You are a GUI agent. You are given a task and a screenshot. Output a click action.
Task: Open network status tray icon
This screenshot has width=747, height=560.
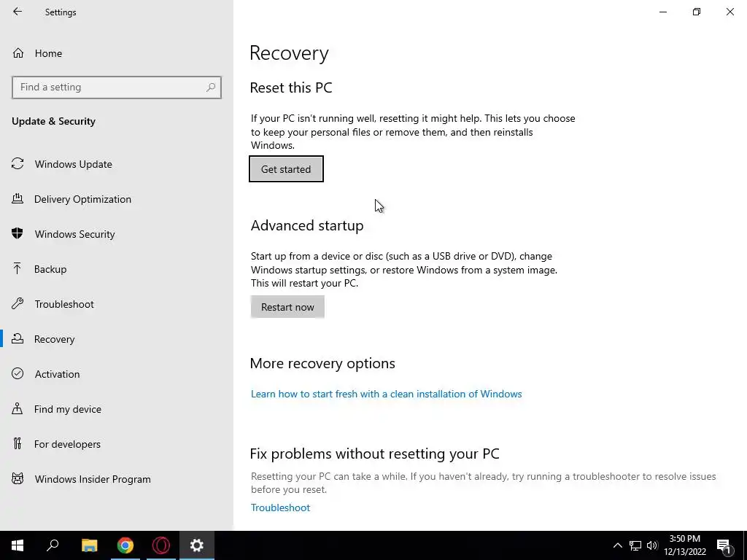pyautogui.click(x=635, y=545)
